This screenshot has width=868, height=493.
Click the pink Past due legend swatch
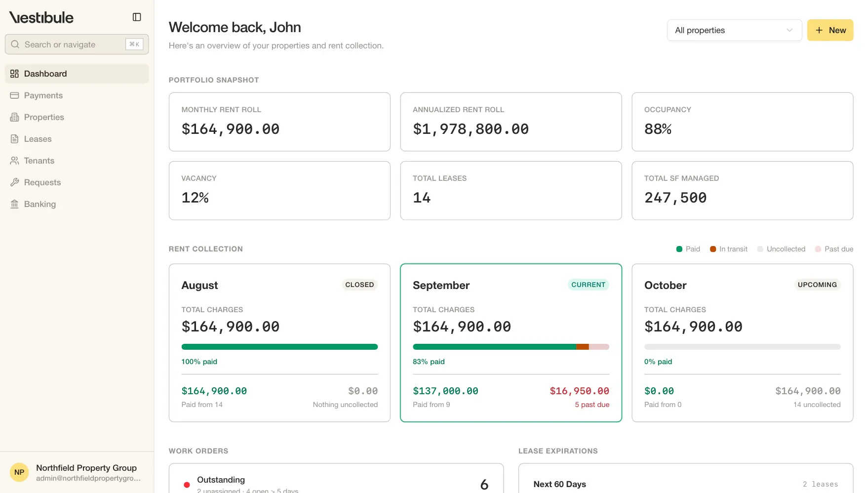click(818, 249)
